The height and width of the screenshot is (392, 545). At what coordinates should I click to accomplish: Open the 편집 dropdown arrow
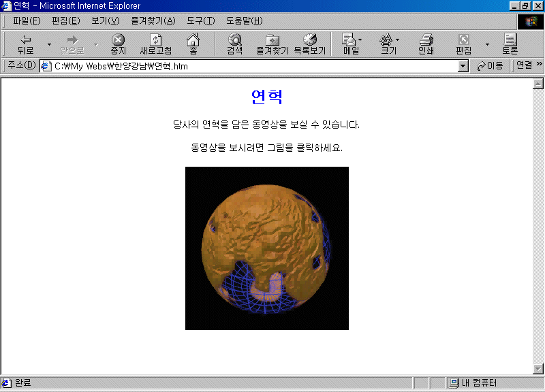(x=487, y=44)
